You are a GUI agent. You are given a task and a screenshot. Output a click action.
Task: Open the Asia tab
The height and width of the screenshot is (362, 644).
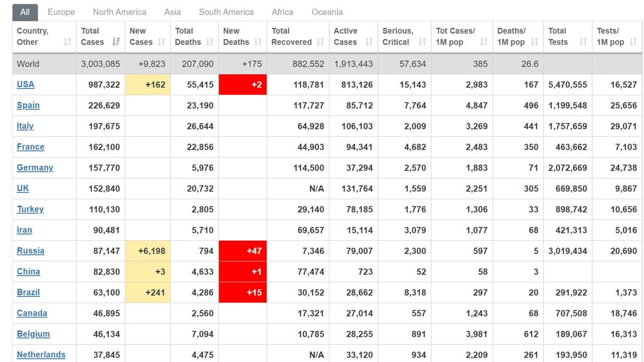[x=172, y=13]
